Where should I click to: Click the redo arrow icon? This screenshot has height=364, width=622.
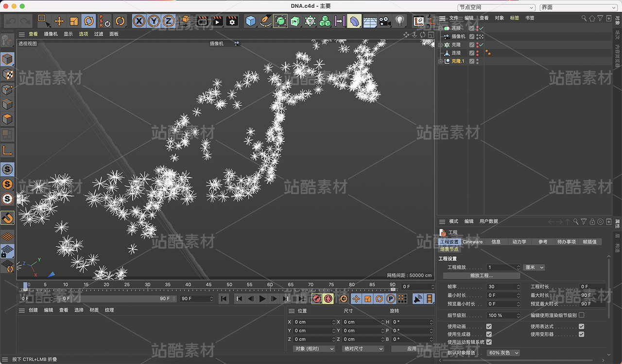click(x=25, y=21)
